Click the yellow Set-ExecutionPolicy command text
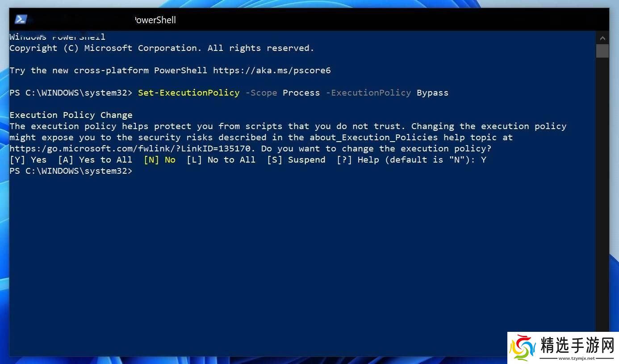Image resolution: width=619 pixels, height=364 pixels. coord(188,93)
